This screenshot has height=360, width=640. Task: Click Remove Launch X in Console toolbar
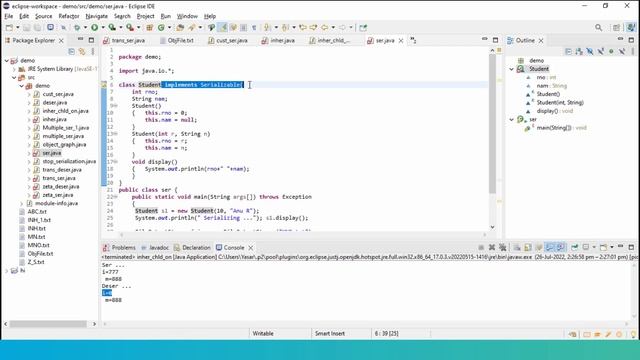tap(492, 247)
